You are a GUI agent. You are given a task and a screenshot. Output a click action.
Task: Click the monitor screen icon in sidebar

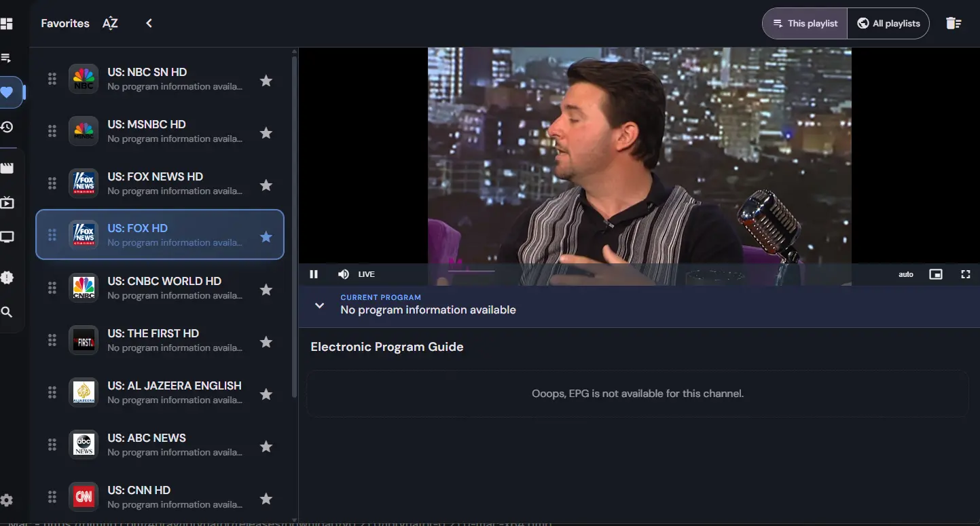click(x=7, y=237)
